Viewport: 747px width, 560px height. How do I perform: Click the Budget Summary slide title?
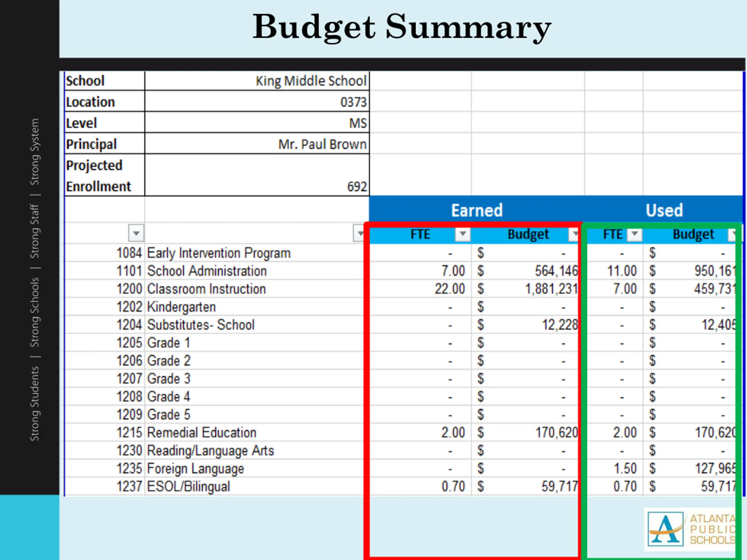click(x=402, y=28)
